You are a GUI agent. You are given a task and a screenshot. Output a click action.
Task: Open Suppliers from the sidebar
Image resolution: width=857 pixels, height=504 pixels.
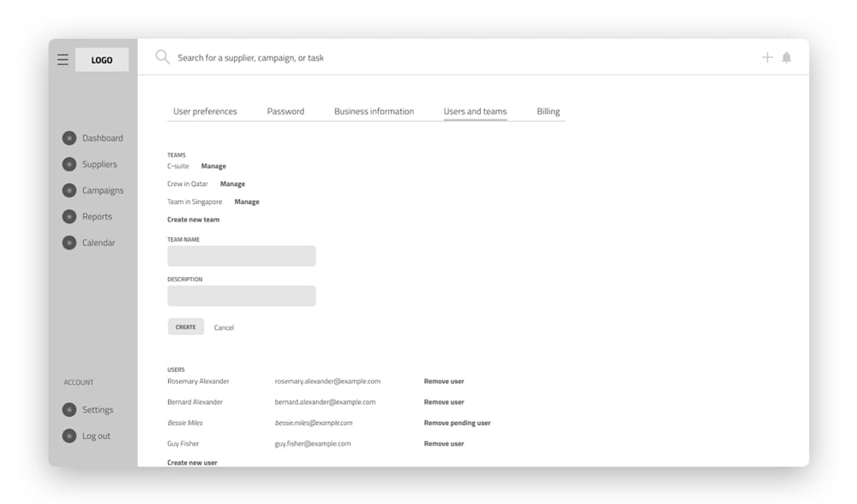click(99, 165)
